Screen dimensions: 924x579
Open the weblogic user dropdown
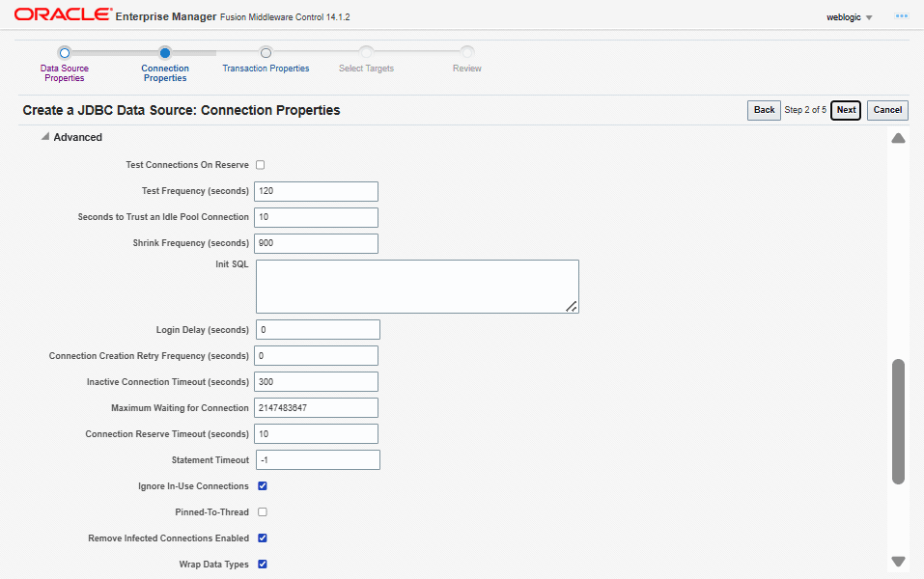(850, 17)
